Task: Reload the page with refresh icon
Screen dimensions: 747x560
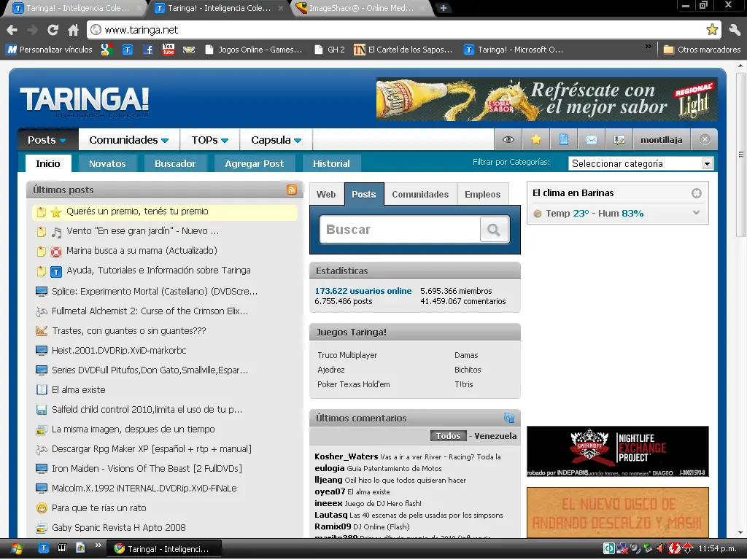Action: pyautogui.click(x=53, y=30)
